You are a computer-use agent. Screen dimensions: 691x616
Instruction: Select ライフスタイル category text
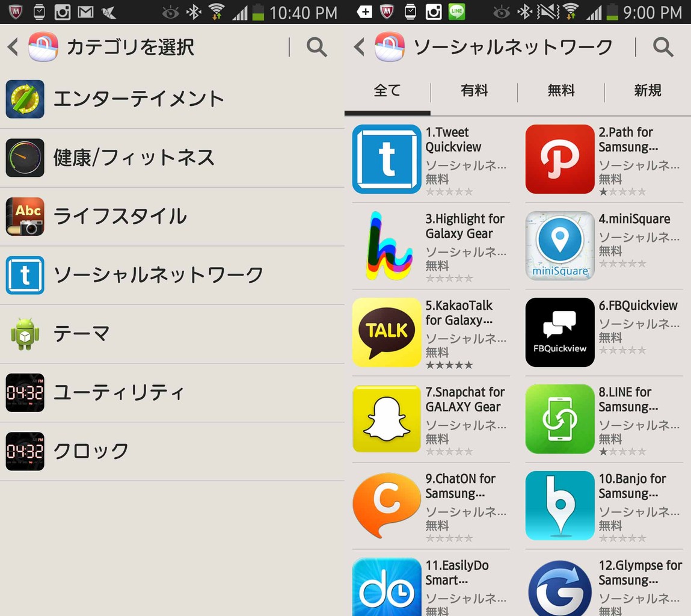click(x=120, y=217)
